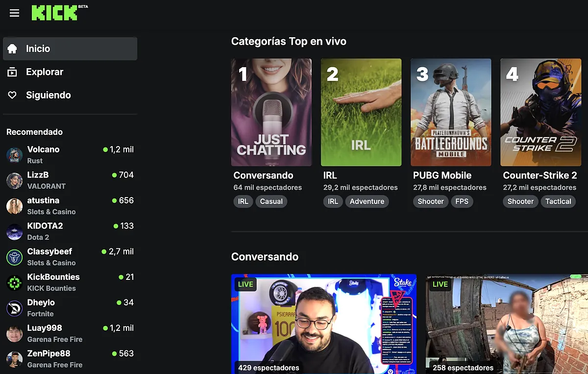Click the FPS tag
This screenshot has width=588, height=374.
pos(462,201)
